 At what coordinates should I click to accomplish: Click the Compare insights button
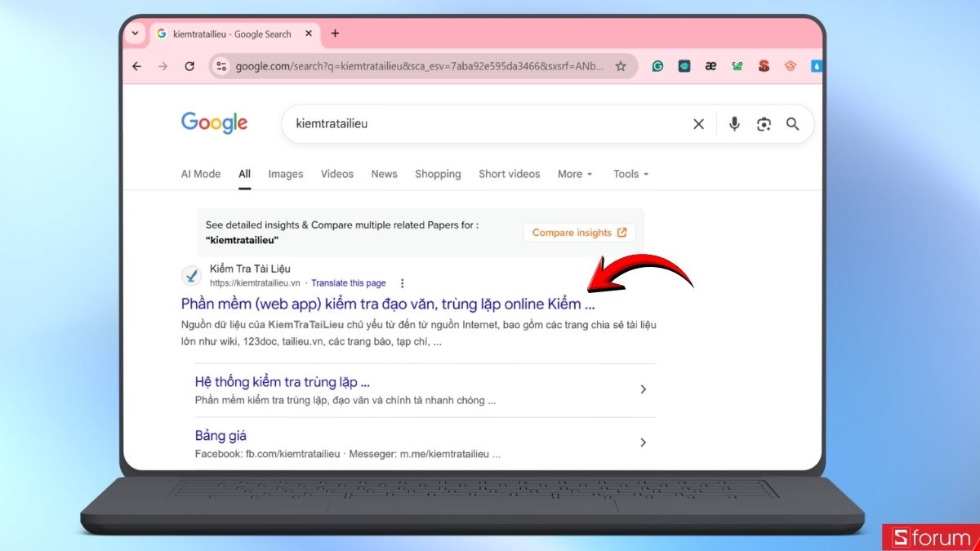pos(579,233)
